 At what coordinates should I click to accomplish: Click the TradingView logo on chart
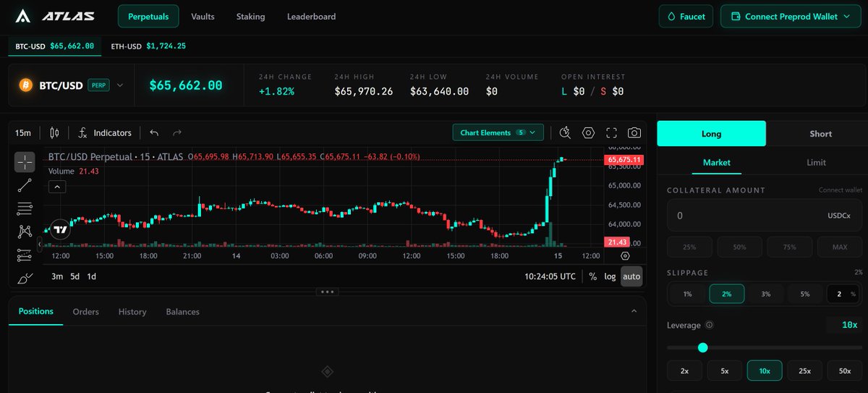pyautogui.click(x=61, y=229)
